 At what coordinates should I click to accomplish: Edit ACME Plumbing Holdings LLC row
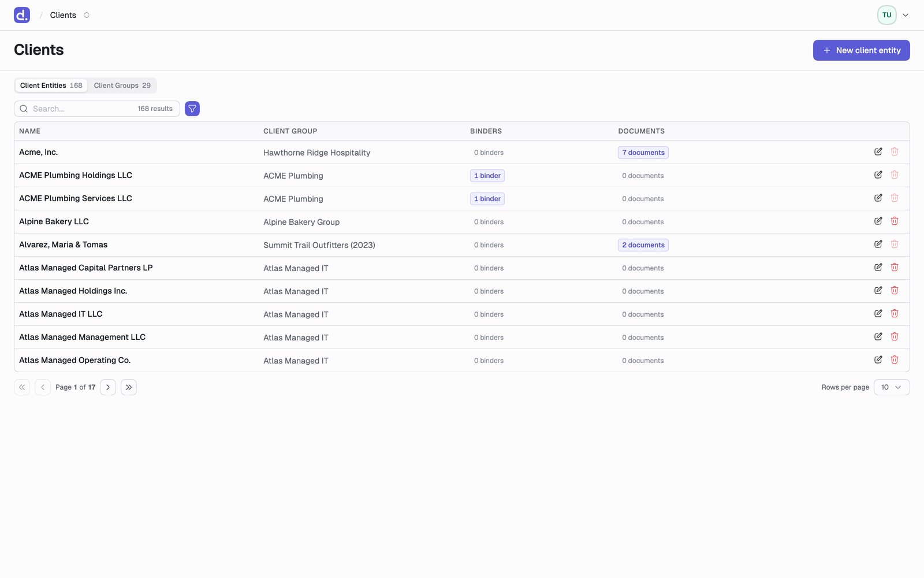click(x=878, y=175)
